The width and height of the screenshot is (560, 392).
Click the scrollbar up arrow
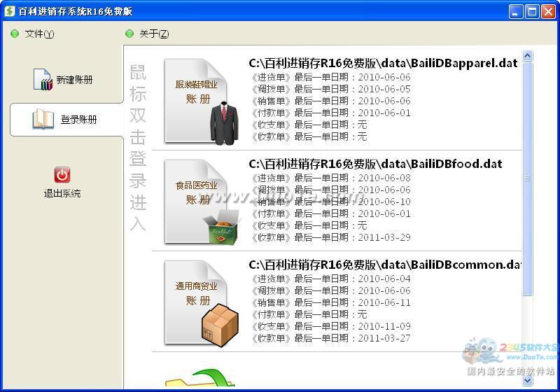527,55
